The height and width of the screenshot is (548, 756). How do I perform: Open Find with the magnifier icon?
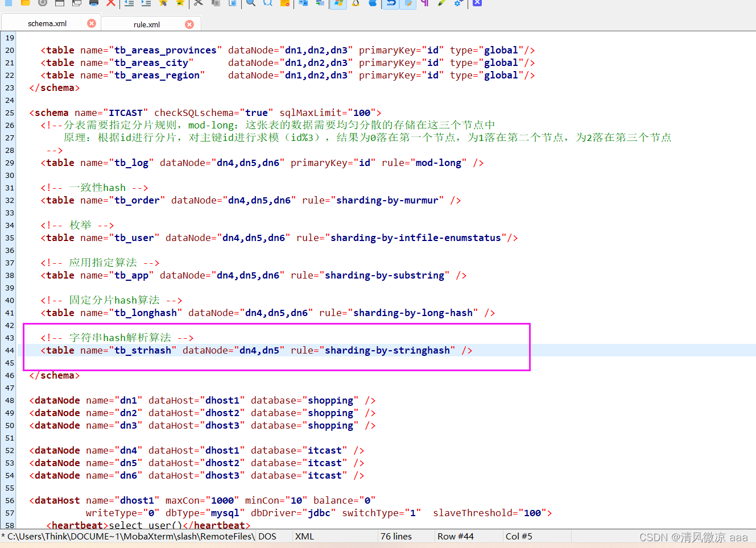[251, 2]
